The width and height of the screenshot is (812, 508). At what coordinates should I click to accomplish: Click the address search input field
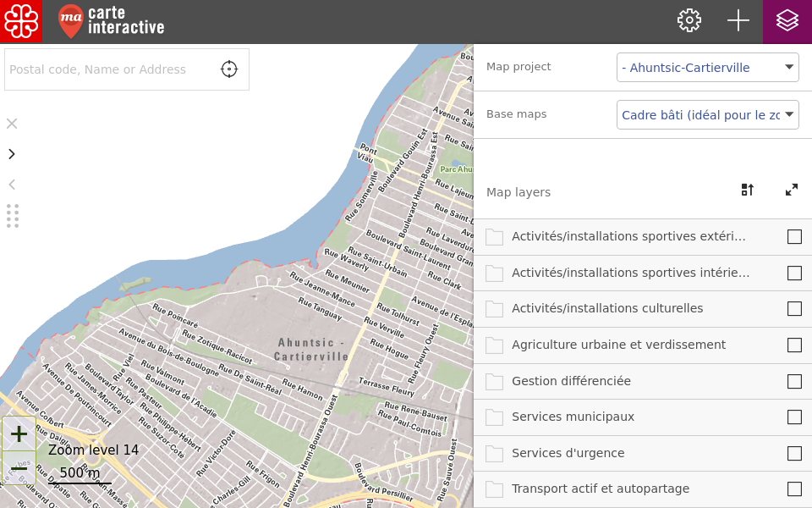(x=110, y=69)
